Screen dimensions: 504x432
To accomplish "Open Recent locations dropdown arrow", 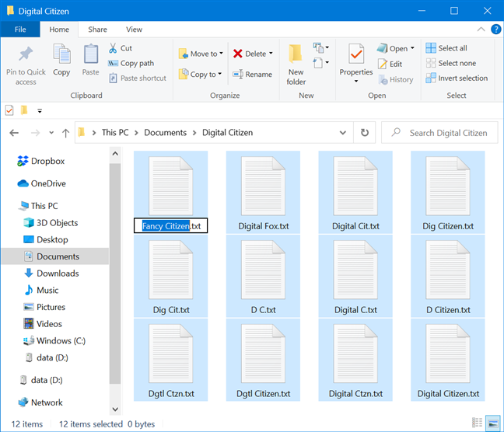I will (x=51, y=133).
